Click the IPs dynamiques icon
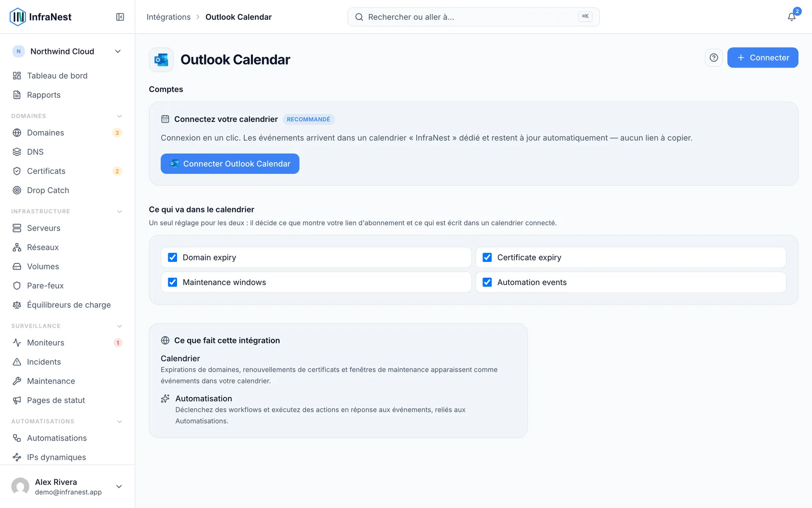The width and height of the screenshot is (812, 508). pos(17,457)
